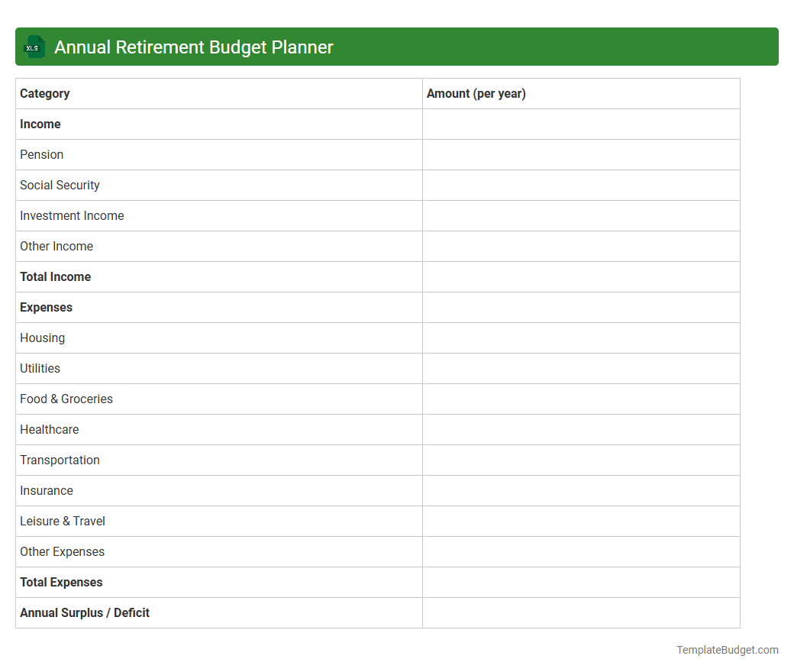Click the Pension row label
Viewport: 794px width, 672px height.
tap(41, 154)
